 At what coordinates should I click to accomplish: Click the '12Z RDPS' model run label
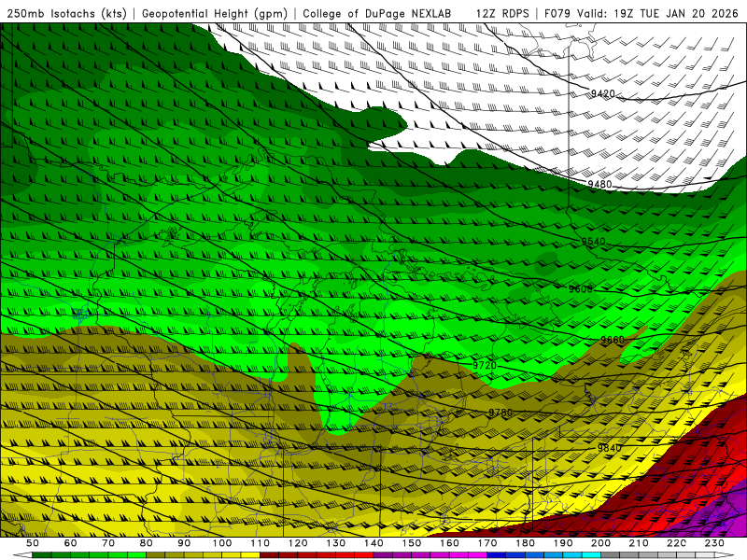tap(502, 13)
